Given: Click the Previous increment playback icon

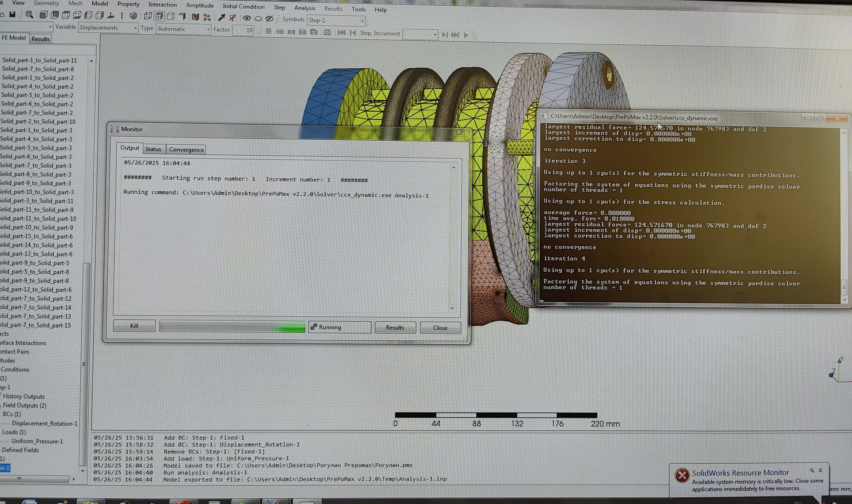Looking at the screenshot, I should (353, 32).
